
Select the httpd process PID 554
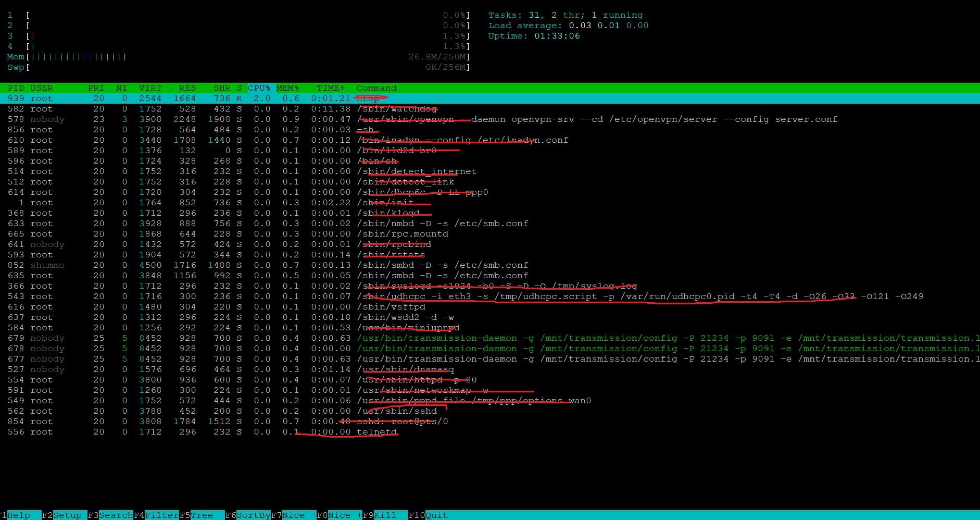[490, 380]
